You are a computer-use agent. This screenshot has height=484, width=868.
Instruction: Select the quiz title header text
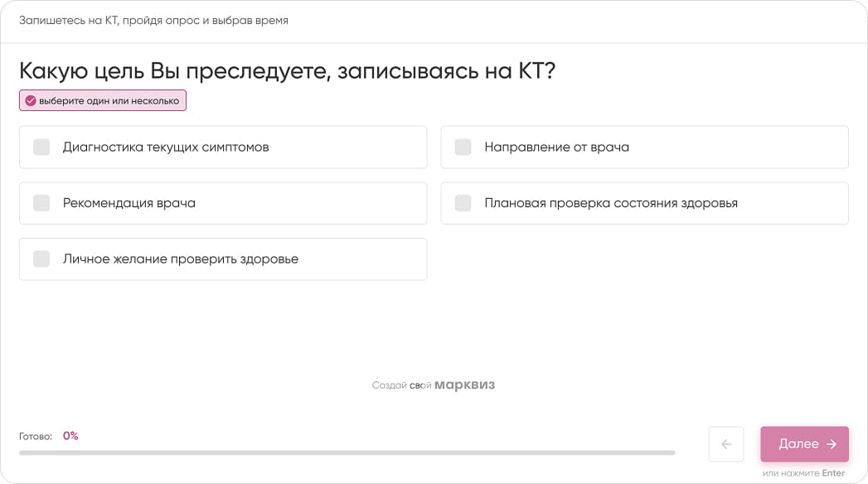click(289, 71)
